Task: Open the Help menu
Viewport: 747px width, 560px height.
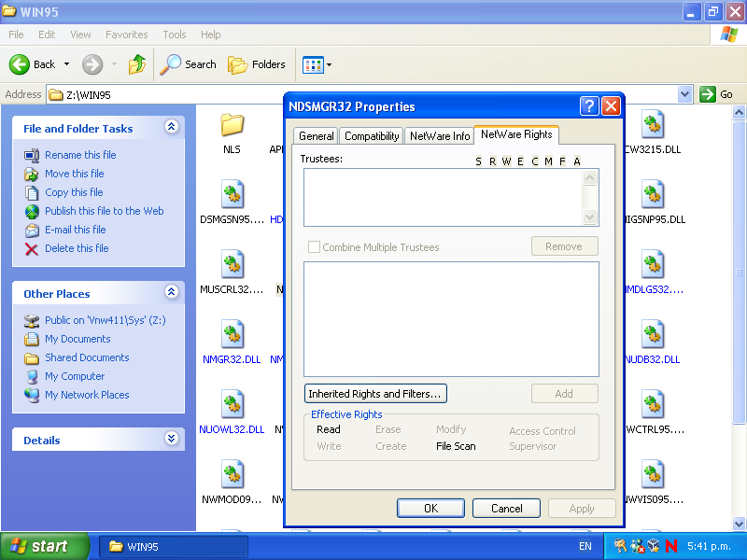Action: coord(211,35)
